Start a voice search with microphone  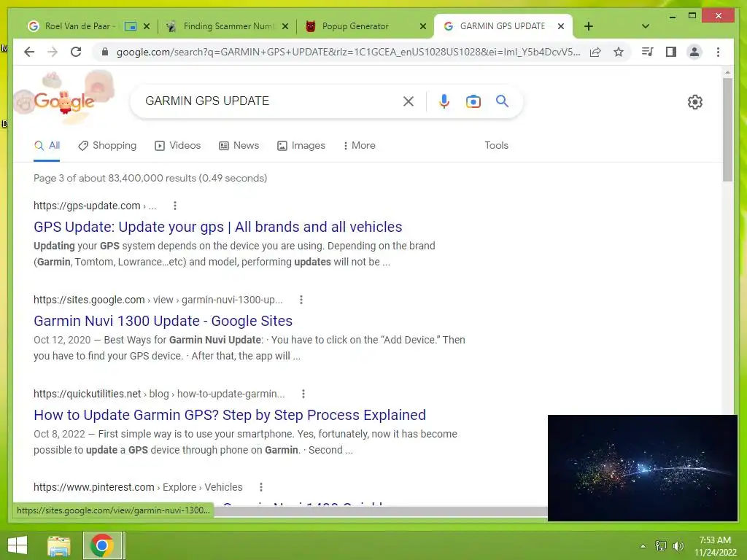pyautogui.click(x=444, y=101)
